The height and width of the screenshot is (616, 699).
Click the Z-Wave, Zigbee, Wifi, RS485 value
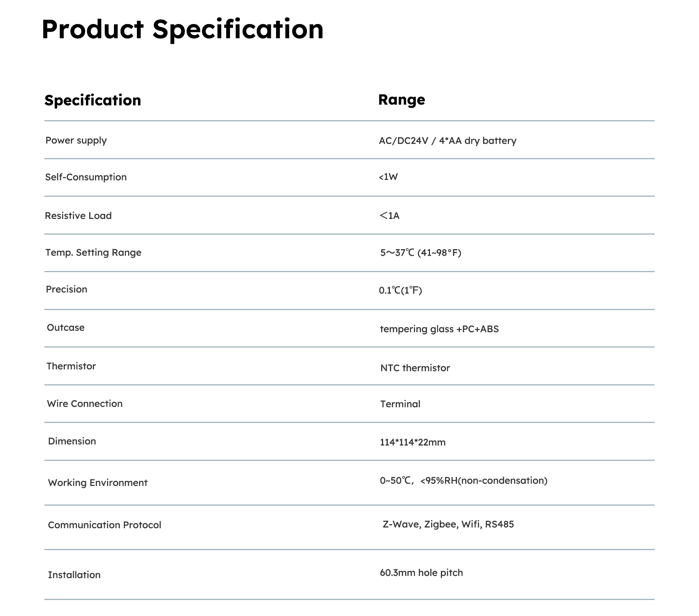(448, 525)
